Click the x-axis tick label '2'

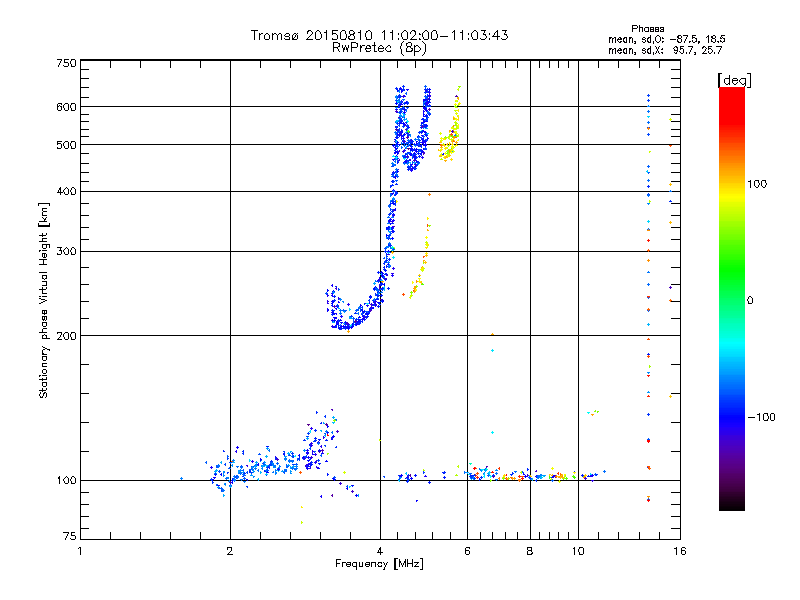pyautogui.click(x=230, y=551)
